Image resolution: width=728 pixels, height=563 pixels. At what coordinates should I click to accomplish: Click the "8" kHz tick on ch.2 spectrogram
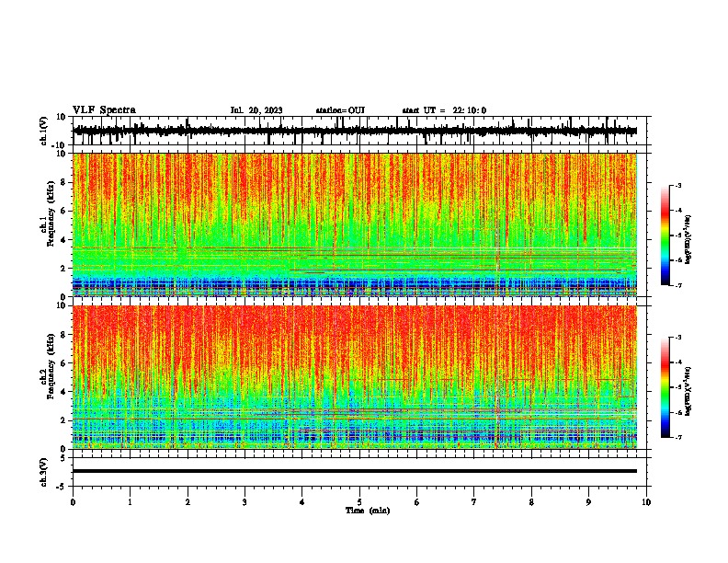click(x=64, y=335)
